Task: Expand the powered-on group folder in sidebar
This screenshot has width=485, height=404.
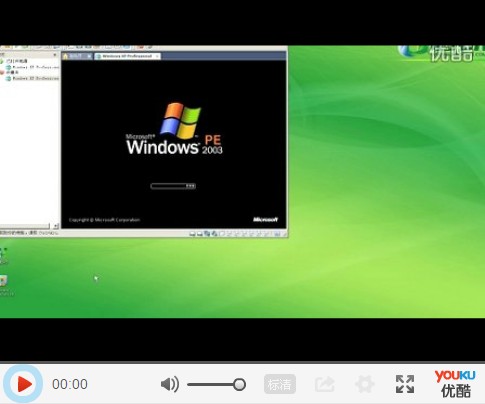Action: coord(14,61)
